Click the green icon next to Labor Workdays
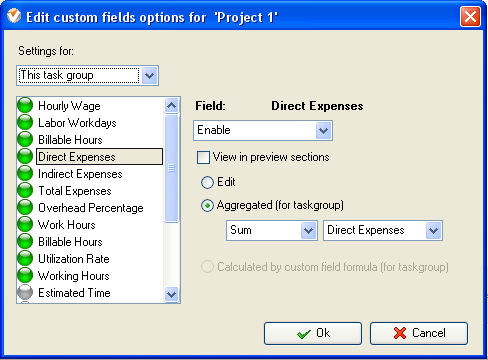This screenshot has width=488, height=360. [x=25, y=122]
